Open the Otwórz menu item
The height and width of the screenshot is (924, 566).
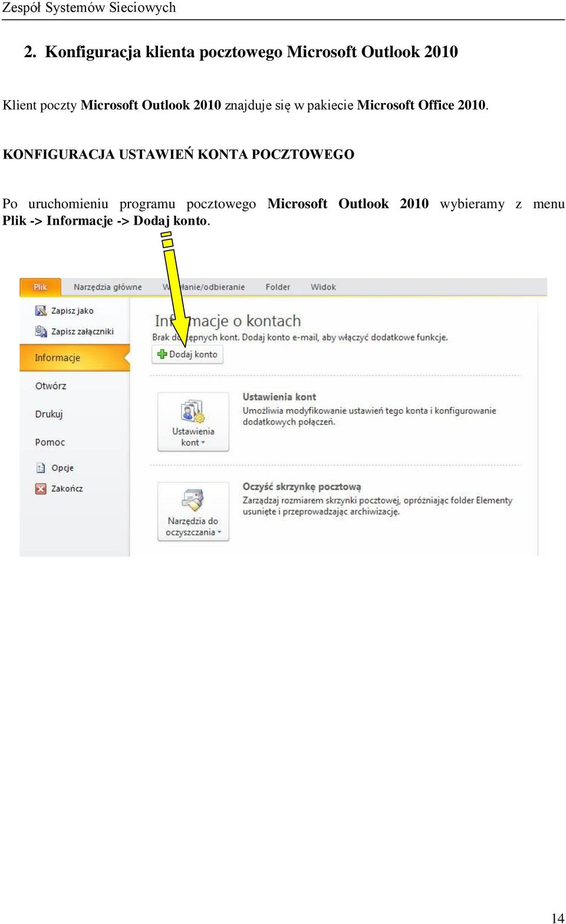[x=51, y=386]
